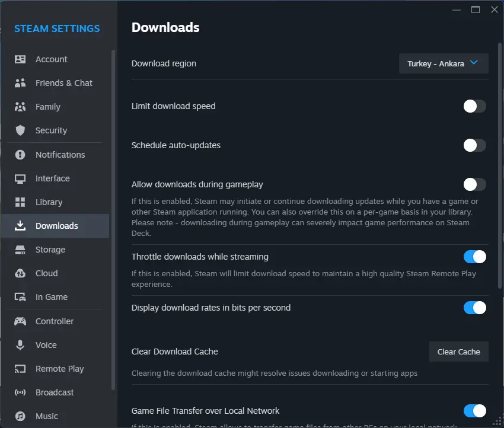Click the Storage drive icon
Viewport: 504px width, 428px height.
click(x=20, y=250)
